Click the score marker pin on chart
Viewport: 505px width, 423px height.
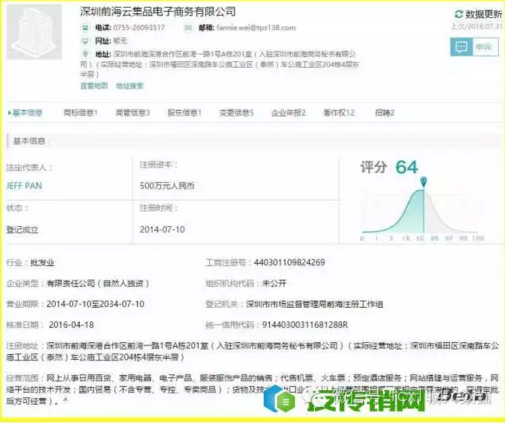pos(423,182)
